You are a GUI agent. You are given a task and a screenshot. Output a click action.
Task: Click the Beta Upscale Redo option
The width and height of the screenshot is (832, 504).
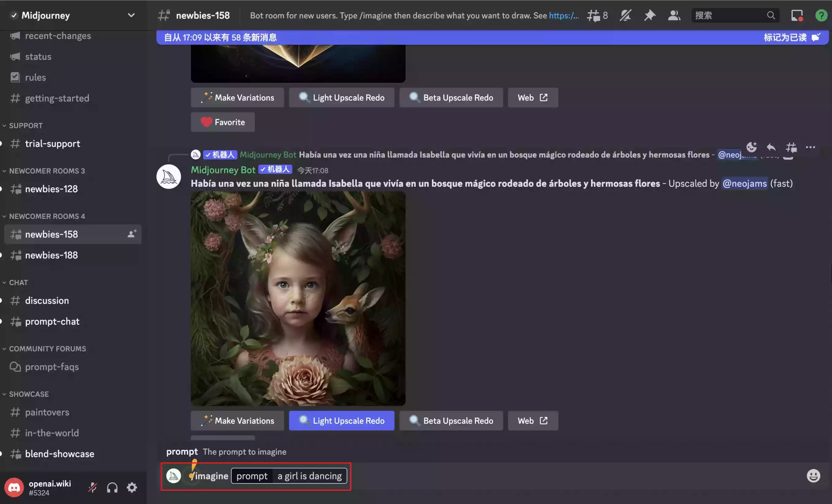[x=451, y=420]
